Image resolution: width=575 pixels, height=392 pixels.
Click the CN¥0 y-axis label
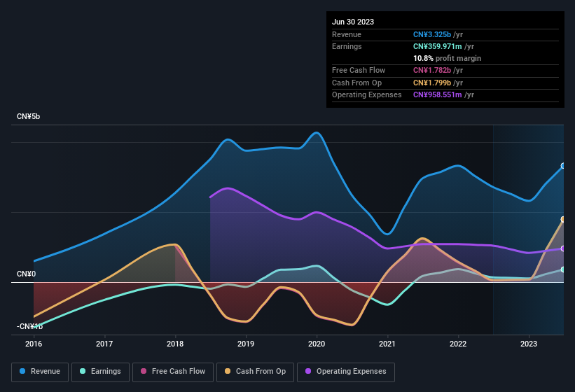[26, 274]
